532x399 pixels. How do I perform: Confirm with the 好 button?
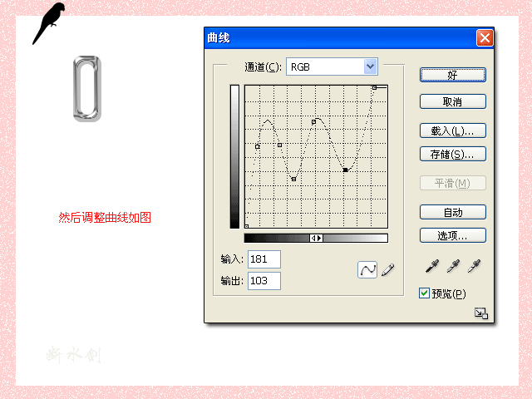click(452, 75)
